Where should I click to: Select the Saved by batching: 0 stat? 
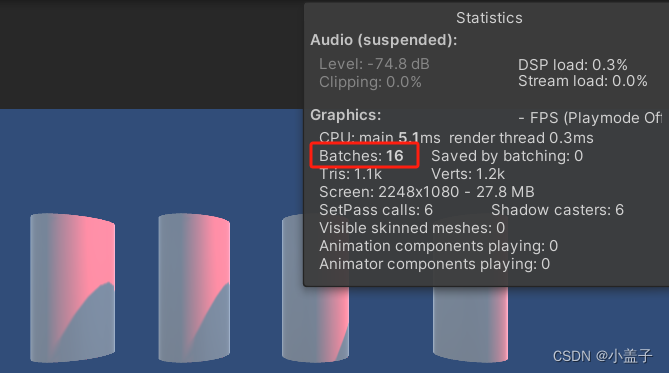(507, 156)
